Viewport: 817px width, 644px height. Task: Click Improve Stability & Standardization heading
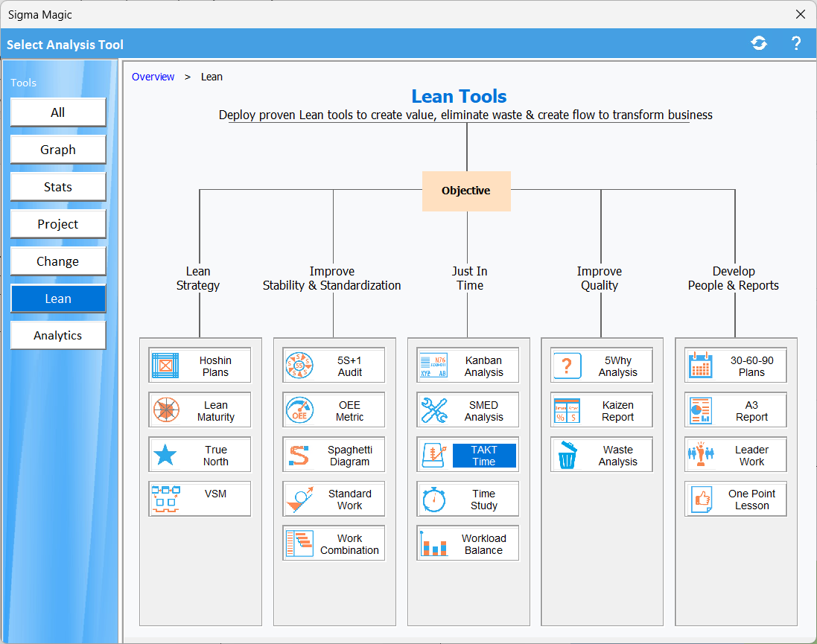pos(332,278)
